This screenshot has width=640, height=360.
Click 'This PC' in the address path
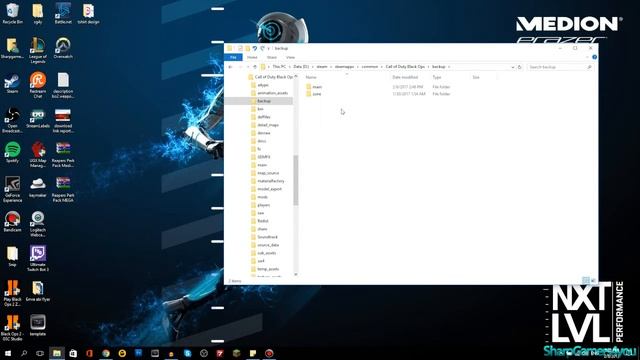(x=279, y=67)
